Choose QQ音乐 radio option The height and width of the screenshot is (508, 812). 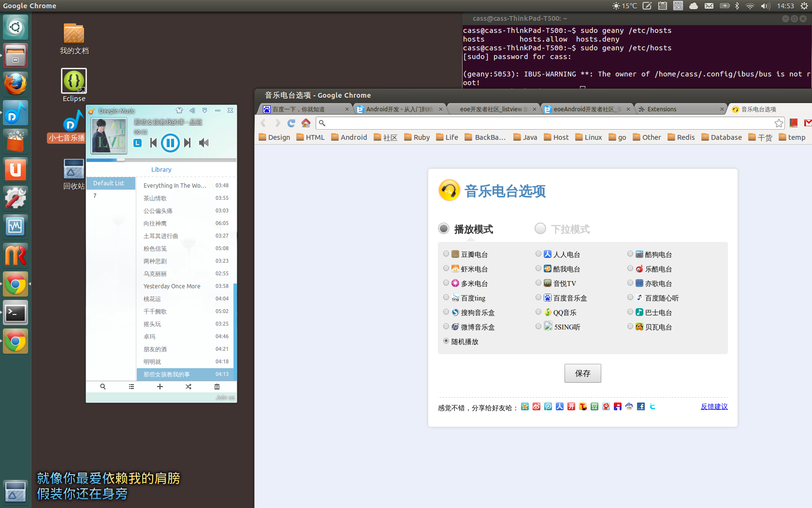(538, 312)
